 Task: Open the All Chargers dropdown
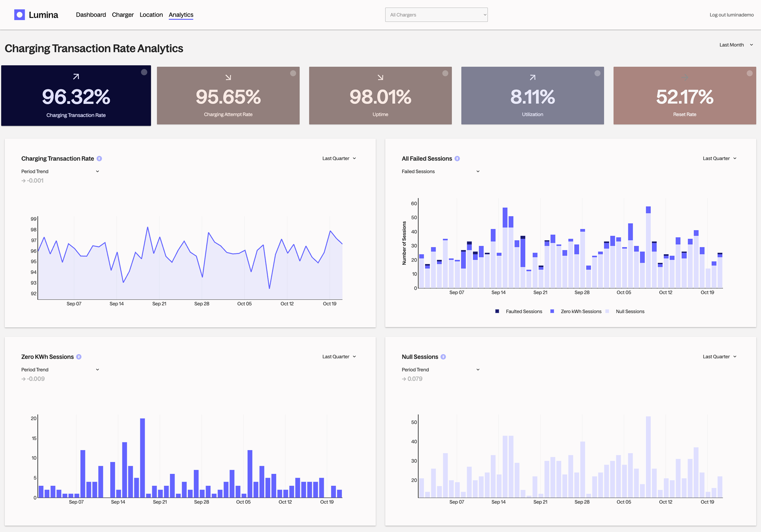tap(436, 15)
